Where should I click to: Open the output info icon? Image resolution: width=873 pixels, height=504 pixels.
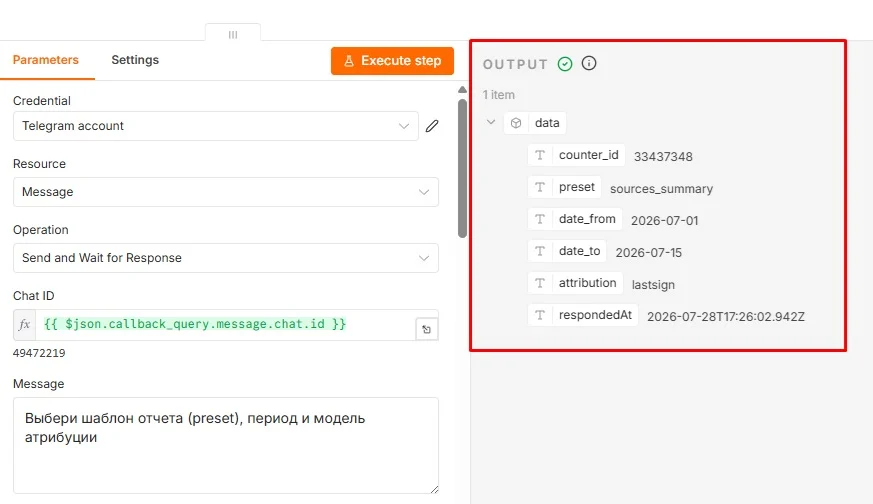pos(588,63)
